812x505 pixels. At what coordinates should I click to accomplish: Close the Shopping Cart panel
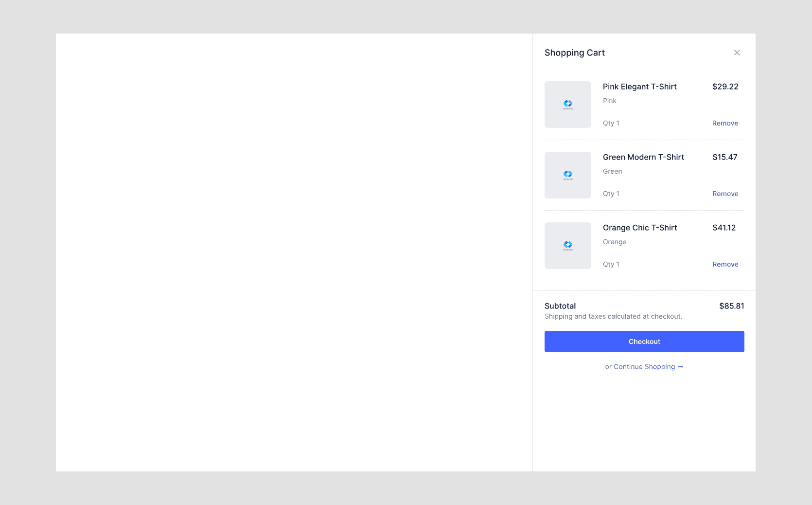(737, 53)
